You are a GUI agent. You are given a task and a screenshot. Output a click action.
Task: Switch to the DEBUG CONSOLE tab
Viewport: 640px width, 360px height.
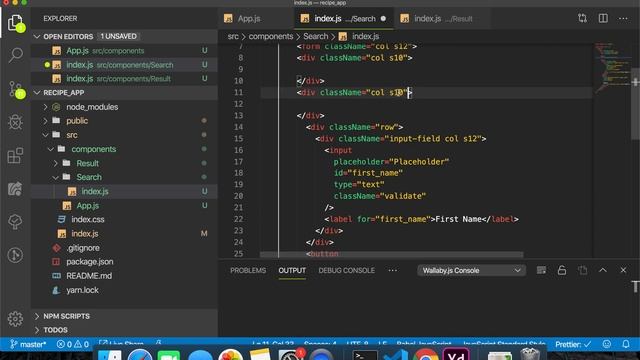347,271
